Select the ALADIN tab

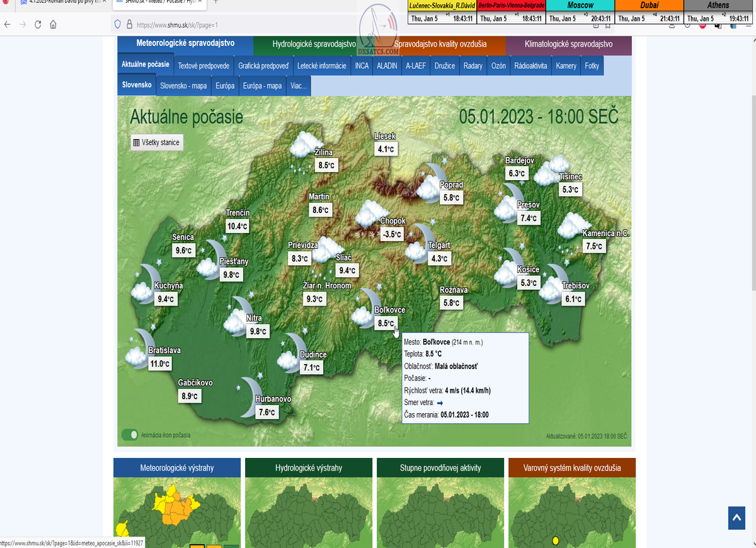coord(387,66)
